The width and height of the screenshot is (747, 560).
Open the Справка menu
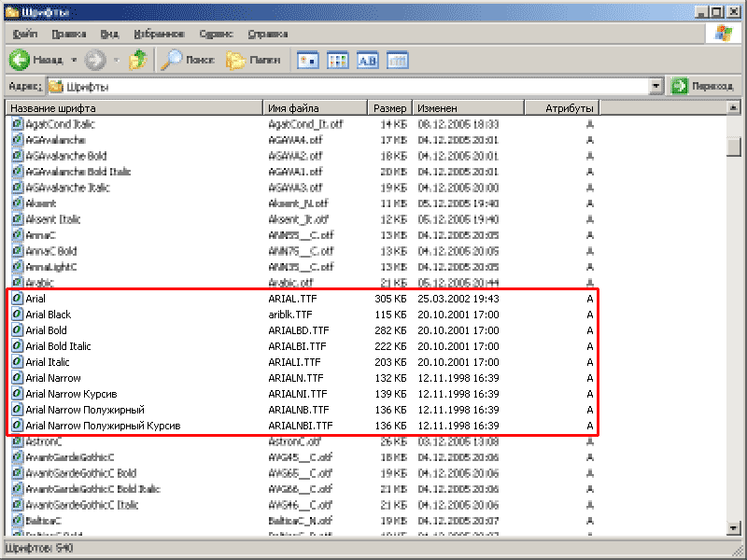point(268,34)
